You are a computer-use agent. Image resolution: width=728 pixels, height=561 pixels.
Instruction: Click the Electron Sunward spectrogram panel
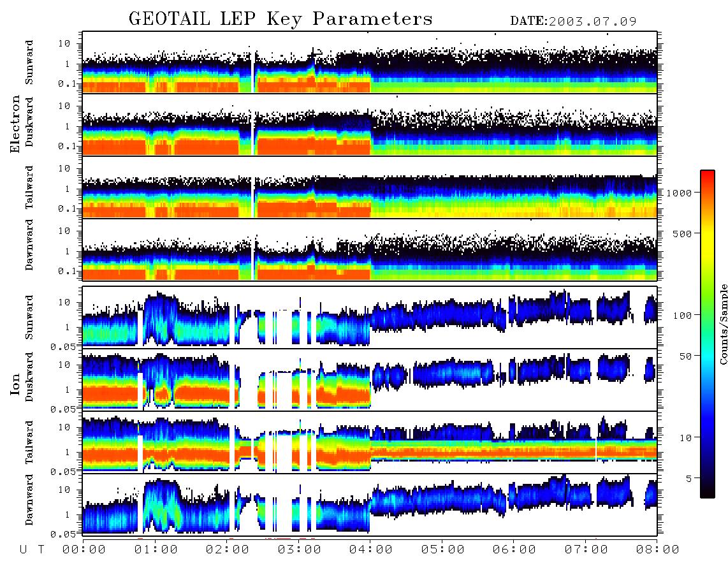(x=370, y=62)
